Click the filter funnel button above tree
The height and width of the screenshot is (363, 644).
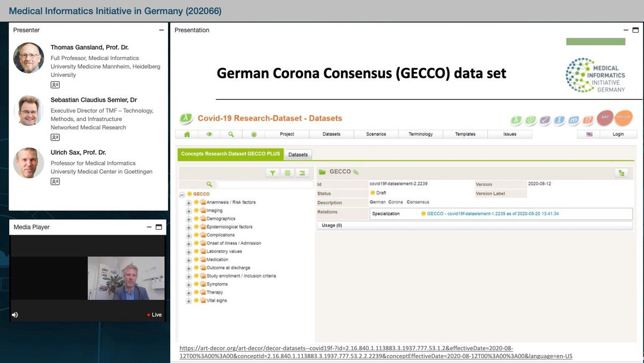tap(272, 173)
